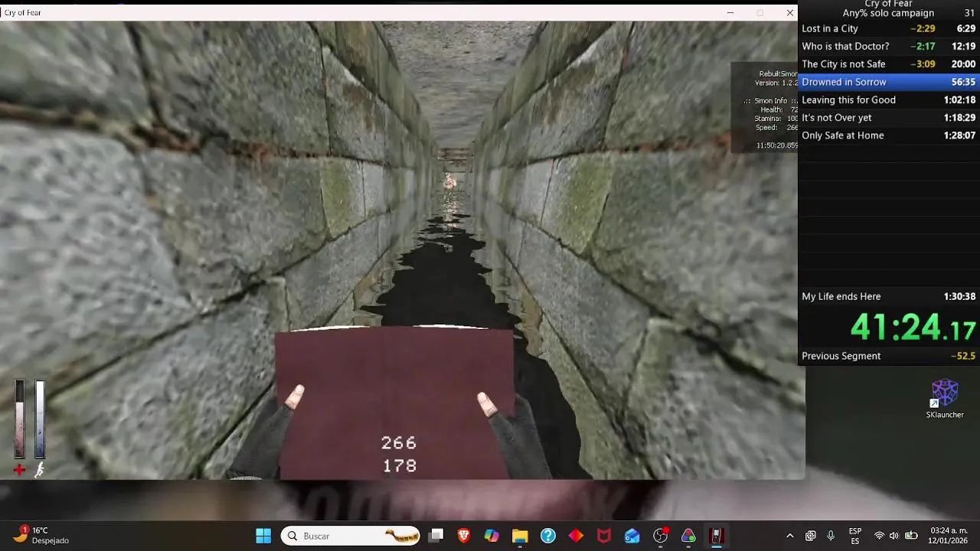
Task: Click the stamina bar in game HUD
Action: tap(39, 419)
